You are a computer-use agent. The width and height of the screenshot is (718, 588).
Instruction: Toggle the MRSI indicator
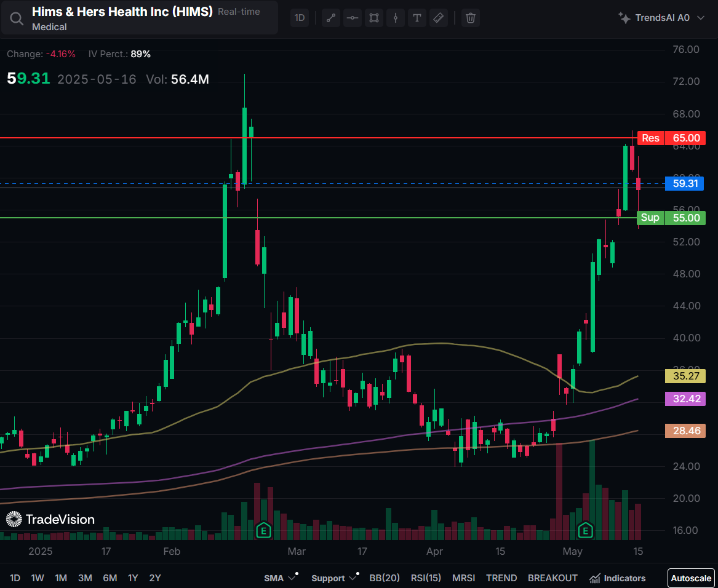click(x=463, y=578)
